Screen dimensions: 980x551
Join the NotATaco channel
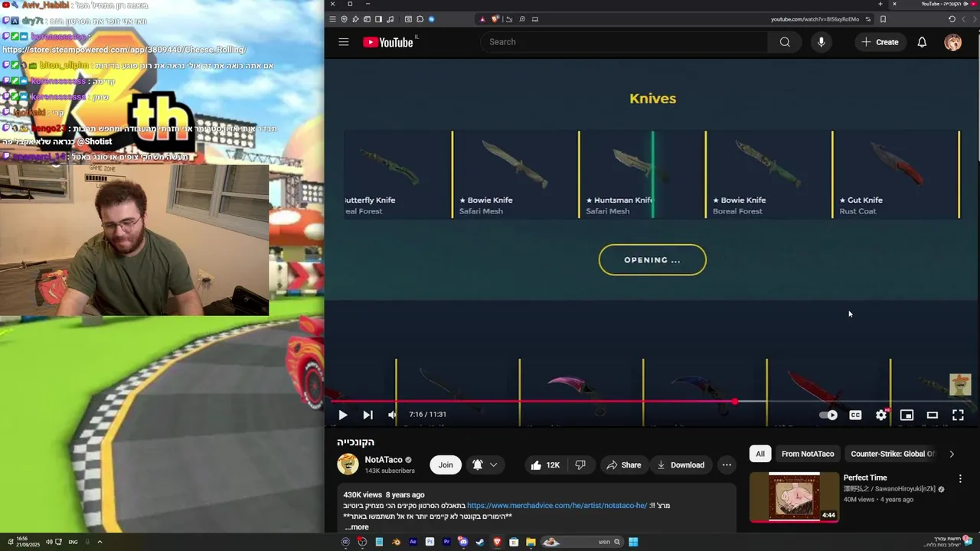(x=446, y=465)
